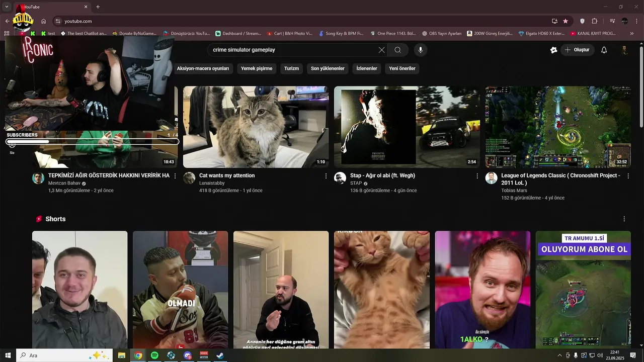Open the Windows notification center icon

pos(633,355)
